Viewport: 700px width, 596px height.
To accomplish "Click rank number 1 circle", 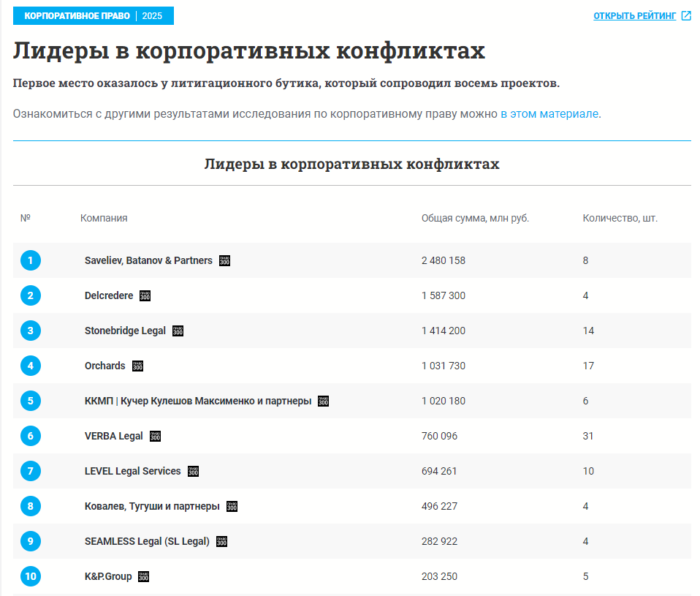I will 31,260.
